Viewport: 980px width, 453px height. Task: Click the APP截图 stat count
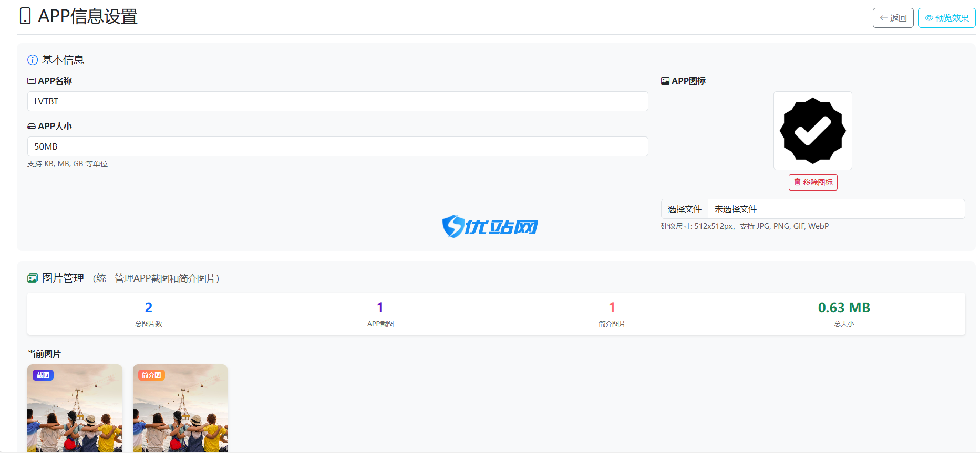(x=380, y=308)
